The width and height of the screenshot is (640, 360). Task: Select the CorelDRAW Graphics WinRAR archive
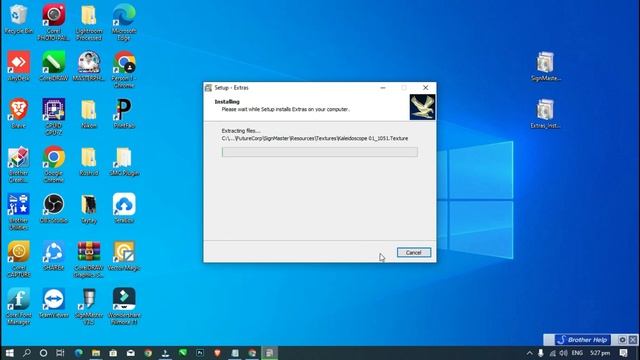tap(89, 259)
